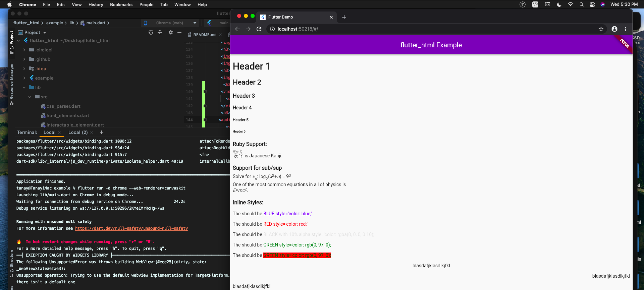644x290 pixels.
Task: Add a new terminal with plus icon
Action: coord(102,132)
